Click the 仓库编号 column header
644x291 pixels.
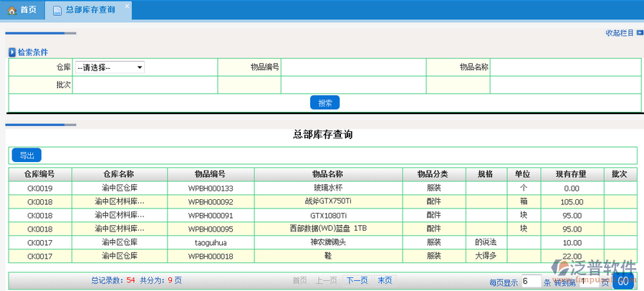(39, 174)
